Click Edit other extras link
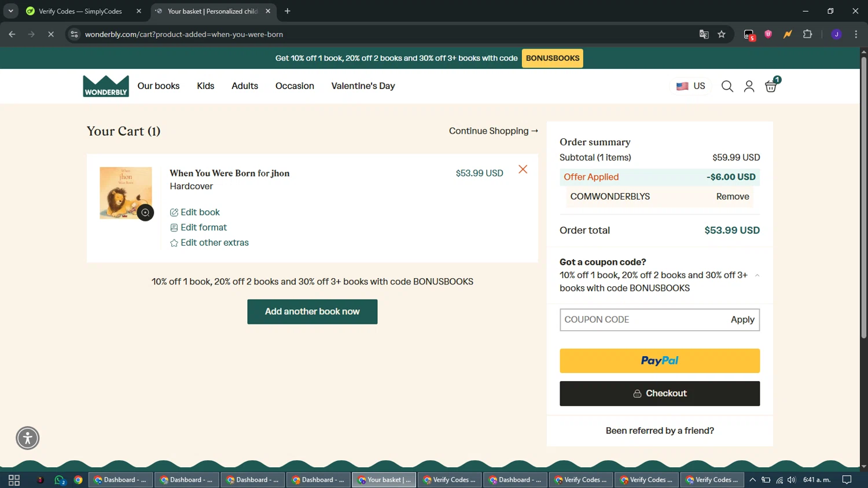 209,243
